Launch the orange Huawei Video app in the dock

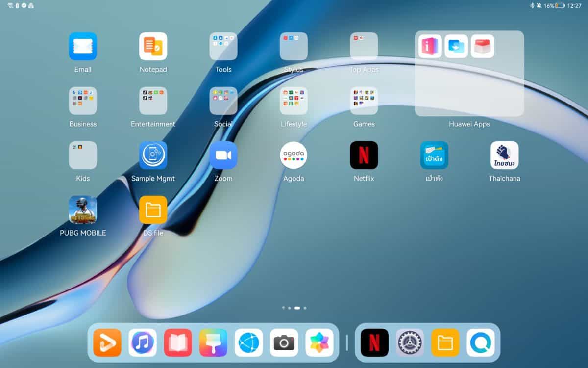tap(107, 342)
